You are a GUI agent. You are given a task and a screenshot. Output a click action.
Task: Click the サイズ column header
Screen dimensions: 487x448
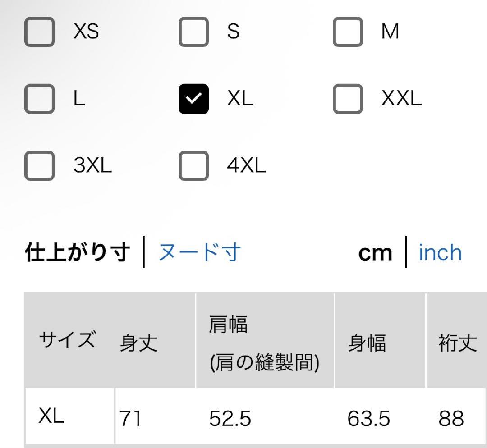(x=67, y=339)
